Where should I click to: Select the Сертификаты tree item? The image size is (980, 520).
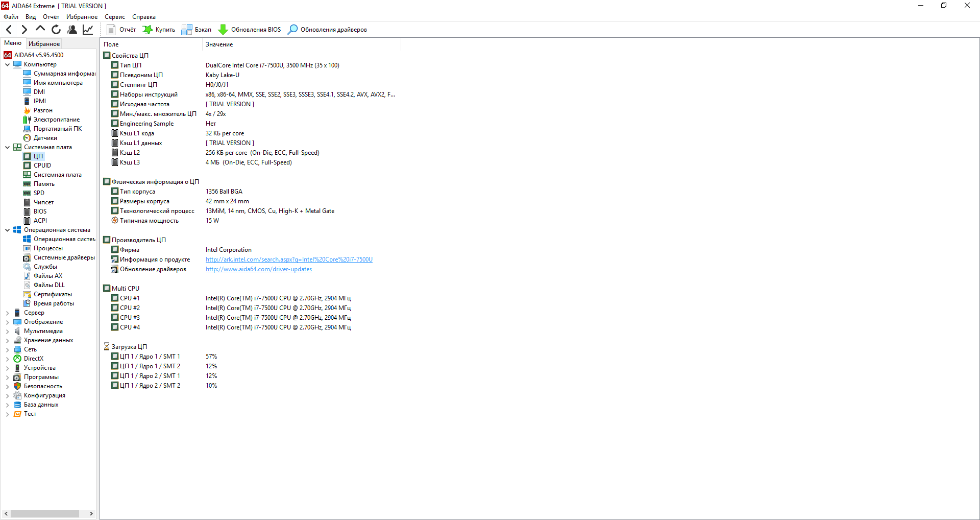pos(47,294)
